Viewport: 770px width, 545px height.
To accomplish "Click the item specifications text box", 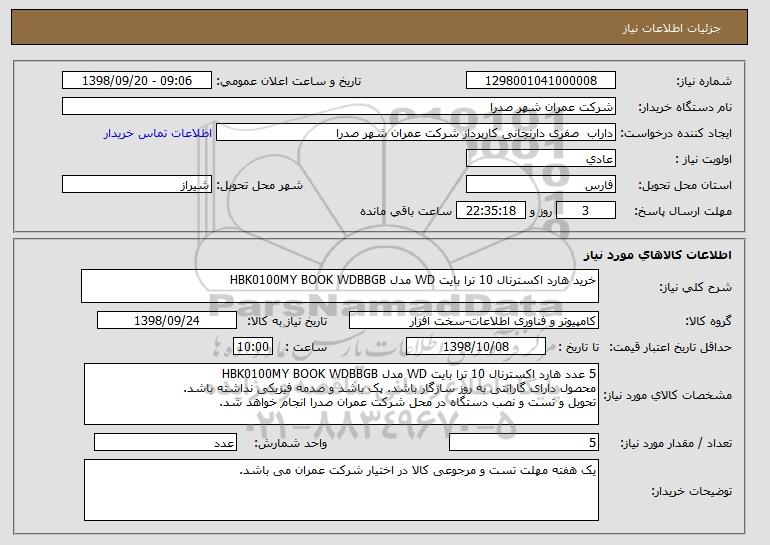I will (x=341, y=394).
